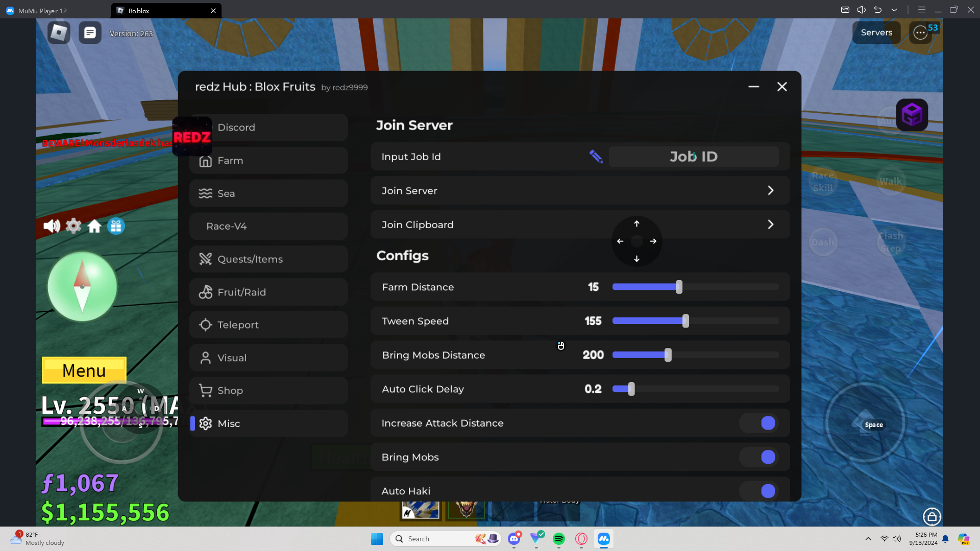Click the Auto Click Delay slider

coord(695,389)
